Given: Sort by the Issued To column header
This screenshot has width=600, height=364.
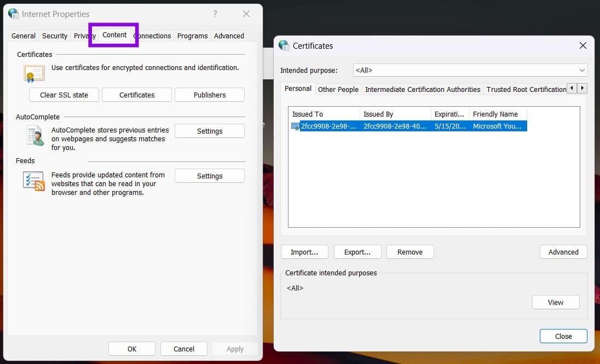Looking at the screenshot, I should click(324, 114).
